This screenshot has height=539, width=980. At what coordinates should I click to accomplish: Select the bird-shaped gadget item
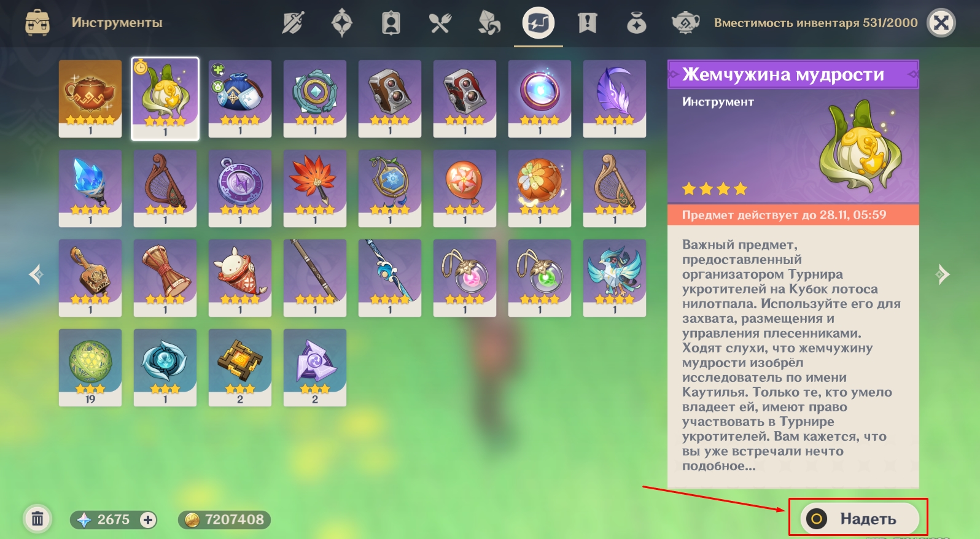tap(615, 277)
